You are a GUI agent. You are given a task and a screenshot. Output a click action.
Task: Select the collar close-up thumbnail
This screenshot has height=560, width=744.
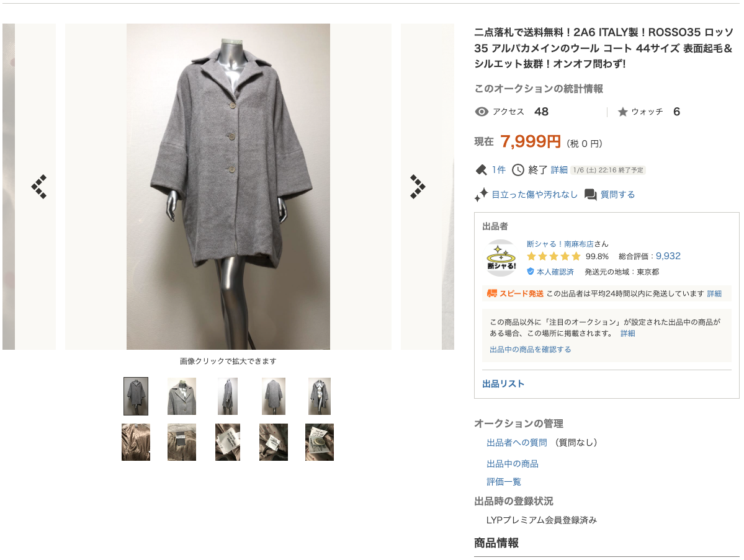[182, 396]
